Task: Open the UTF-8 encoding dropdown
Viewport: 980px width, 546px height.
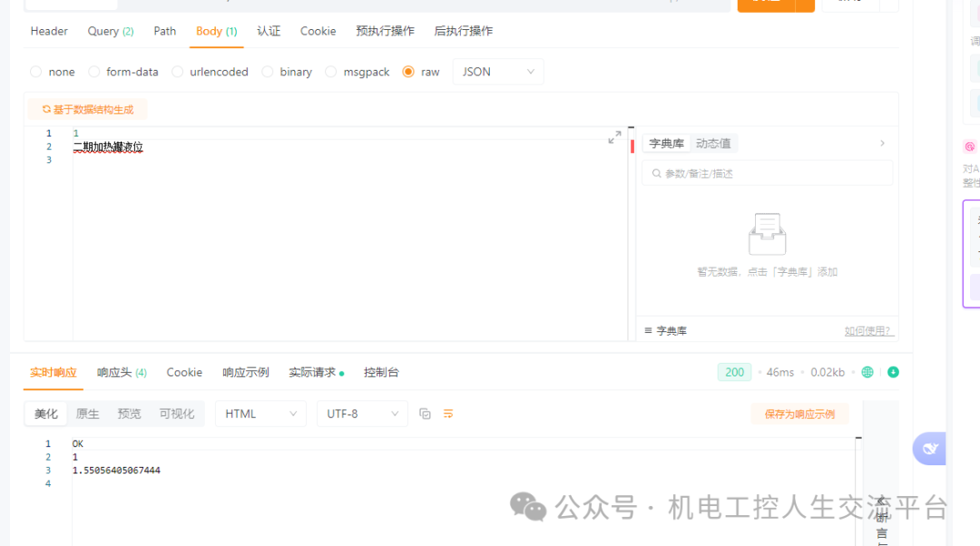Action: pos(362,414)
